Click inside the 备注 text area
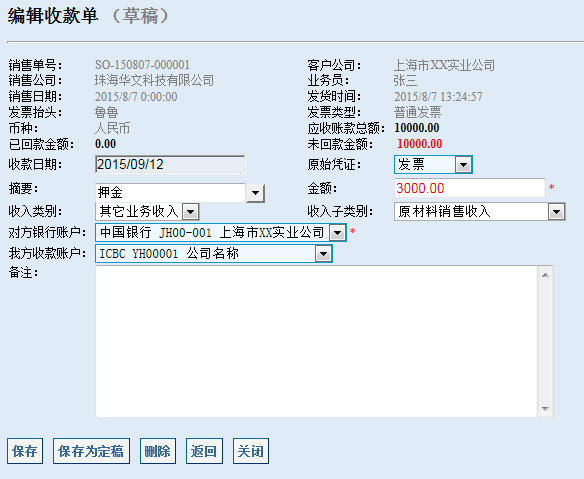Image resolution: width=584 pixels, height=479 pixels. point(317,341)
